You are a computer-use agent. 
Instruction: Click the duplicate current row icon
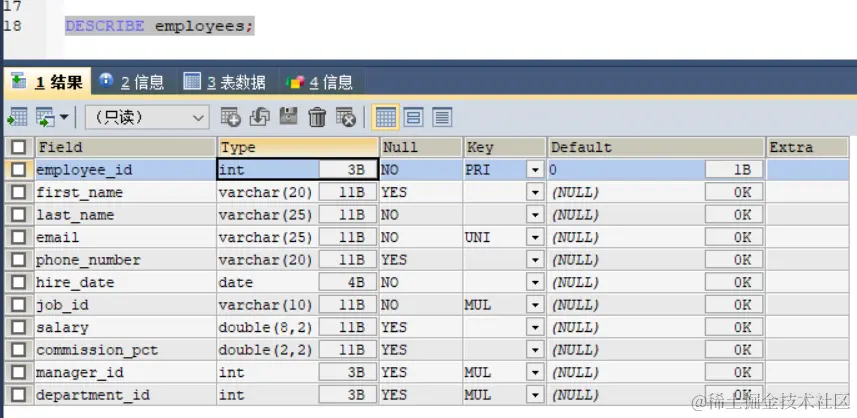point(260,117)
